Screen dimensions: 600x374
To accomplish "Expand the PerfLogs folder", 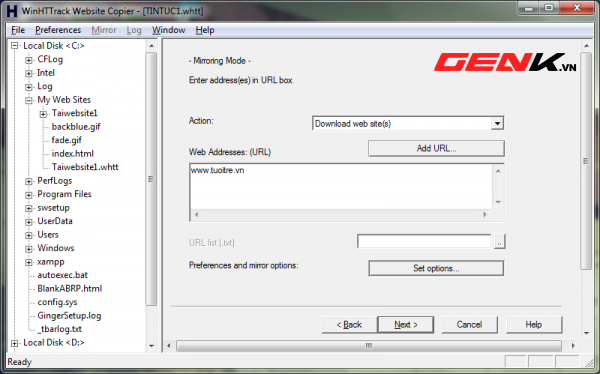I will [x=29, y=181].
